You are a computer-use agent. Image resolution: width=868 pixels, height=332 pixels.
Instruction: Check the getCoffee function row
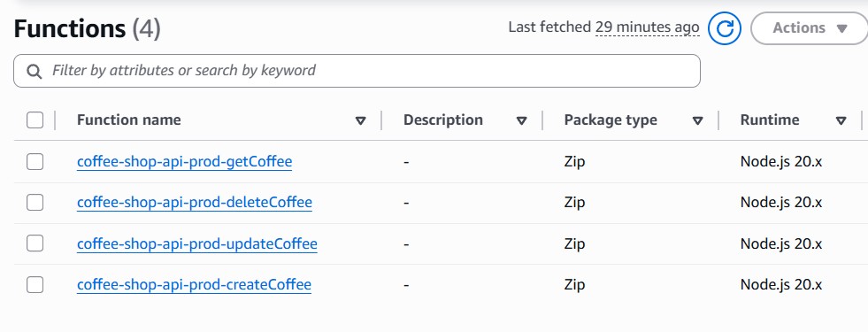(35, 161)
